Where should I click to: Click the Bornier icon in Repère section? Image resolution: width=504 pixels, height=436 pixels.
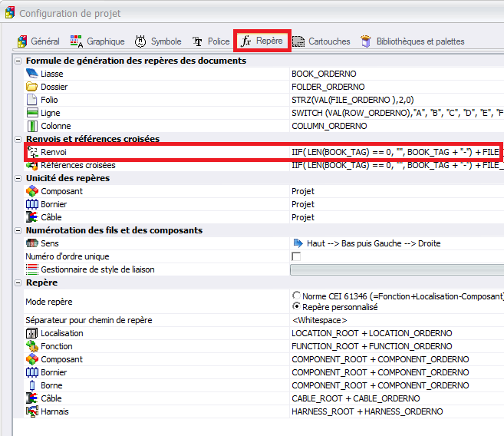point(31,372)
